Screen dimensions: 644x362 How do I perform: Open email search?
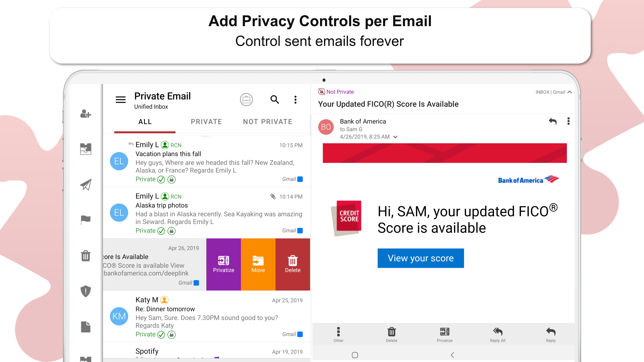(275, 99)
